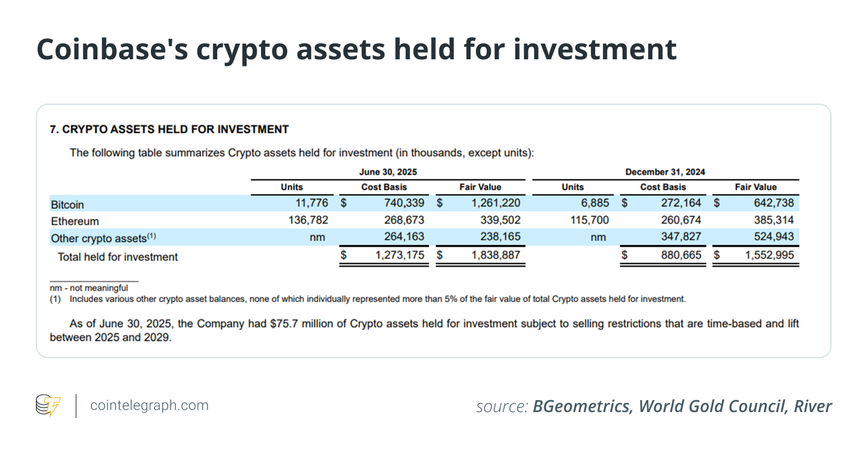Click the December 31, 2024 column header
The image size is (868, 454).
pyautogui.click(x=665, y=172)
